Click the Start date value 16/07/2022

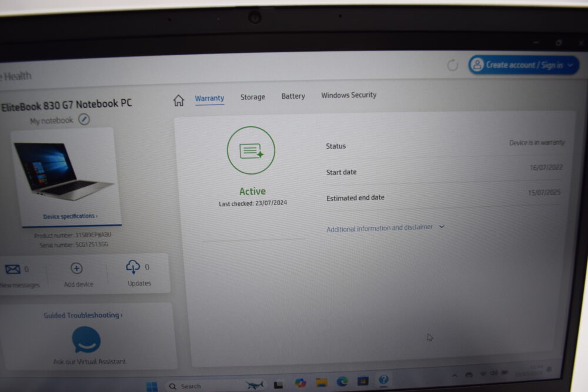546,167
